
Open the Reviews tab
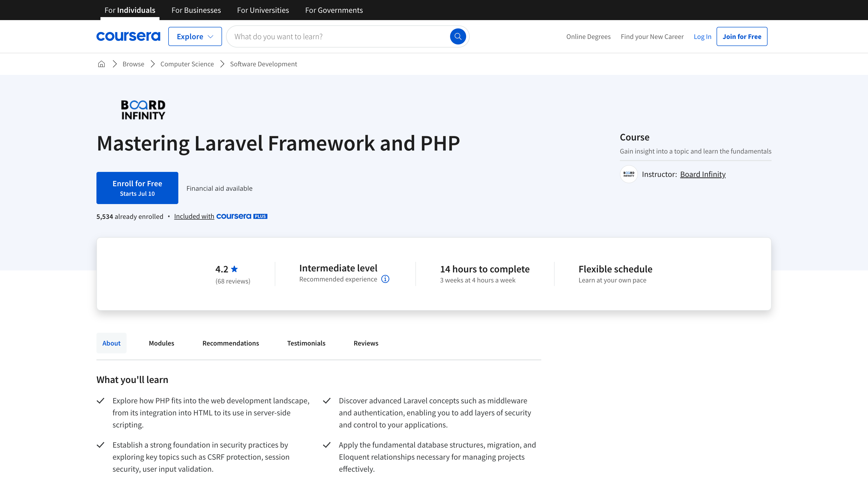tap(366, 343)
